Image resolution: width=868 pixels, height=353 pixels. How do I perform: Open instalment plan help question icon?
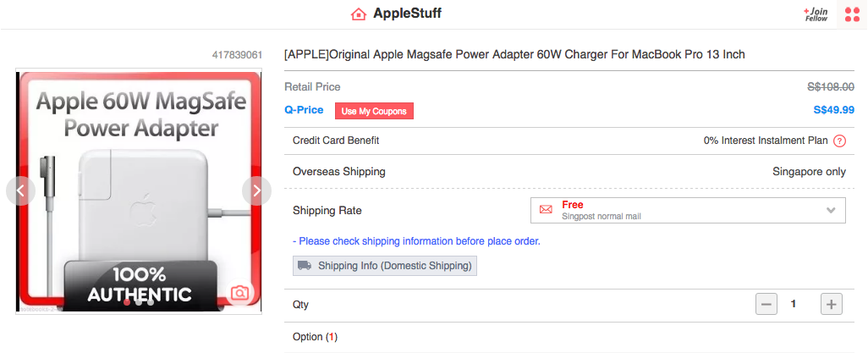pyautogui.click(x=840, y=141)
